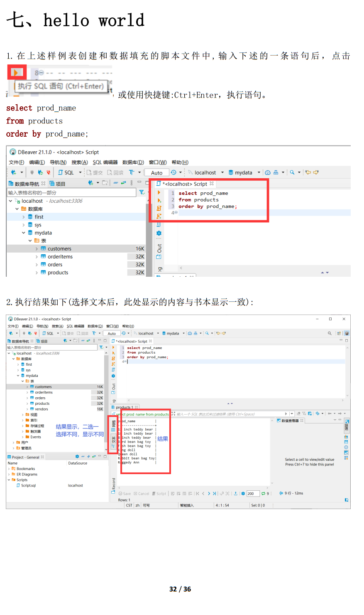Expand 触发器 folder in lower window tree
This screenshot has height=615, width=364.
22,431
